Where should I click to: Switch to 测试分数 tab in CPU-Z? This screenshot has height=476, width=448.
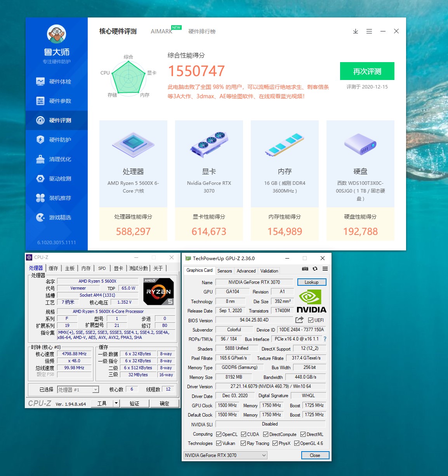click(x=139, y=268)
